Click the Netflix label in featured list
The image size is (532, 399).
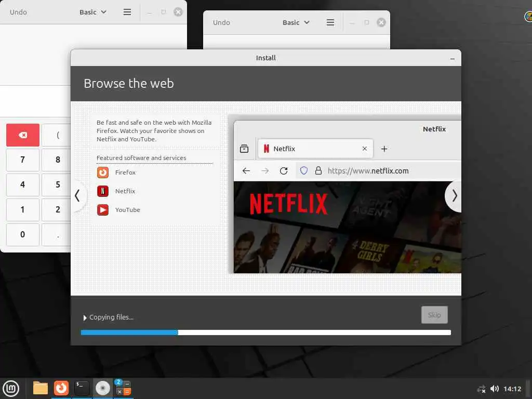click(125, 191)
